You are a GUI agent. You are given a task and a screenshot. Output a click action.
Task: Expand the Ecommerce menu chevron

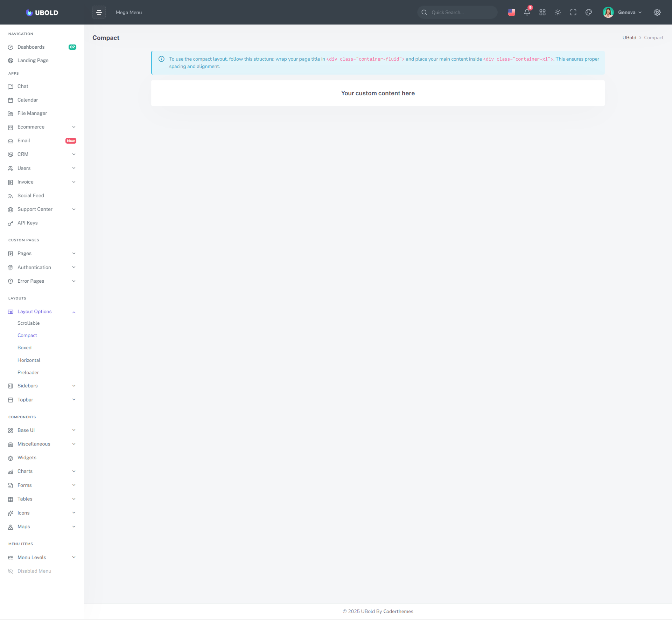coord(74,127)
